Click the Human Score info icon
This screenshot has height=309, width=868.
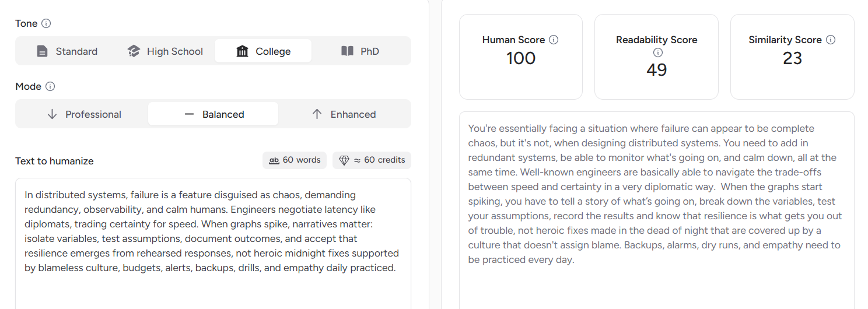tap(554, 40)
